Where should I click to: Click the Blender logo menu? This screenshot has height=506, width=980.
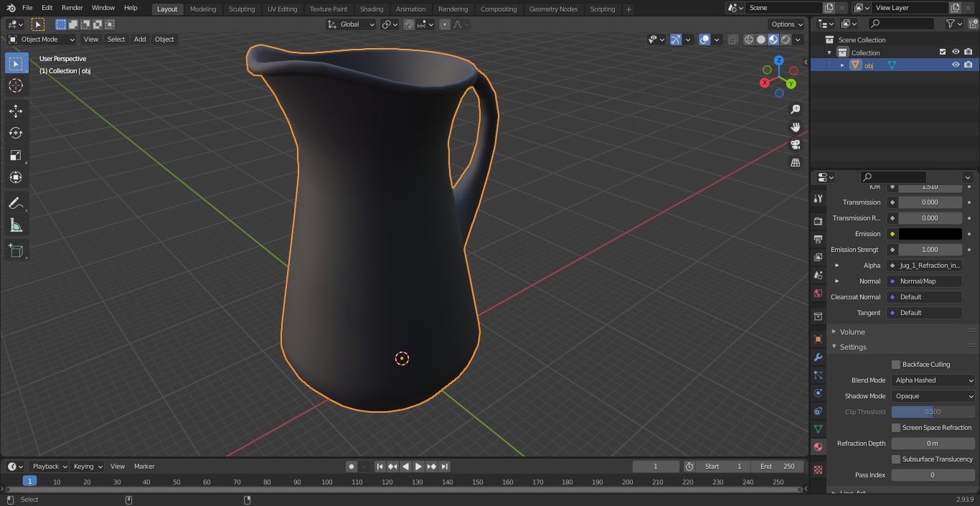tap(11, 8)
